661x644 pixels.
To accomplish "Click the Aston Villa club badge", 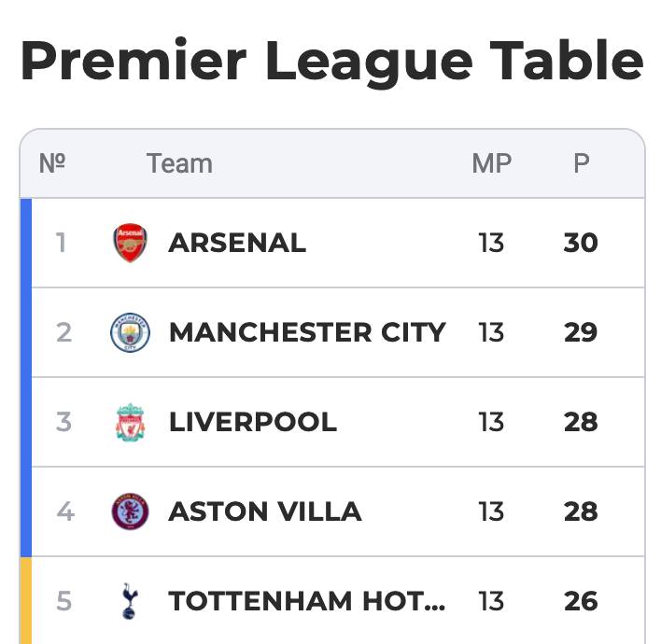I will click(x=130, y=511).
